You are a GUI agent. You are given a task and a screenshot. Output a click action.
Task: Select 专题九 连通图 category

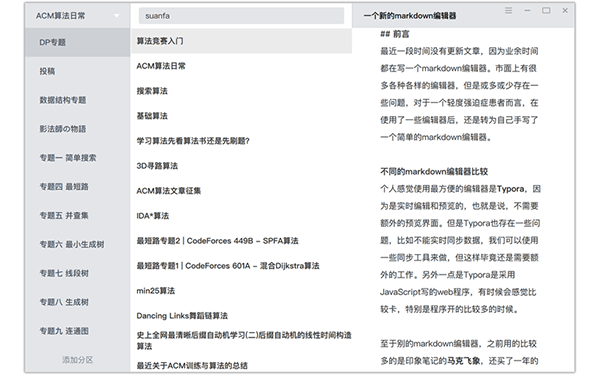click(78, 331)
